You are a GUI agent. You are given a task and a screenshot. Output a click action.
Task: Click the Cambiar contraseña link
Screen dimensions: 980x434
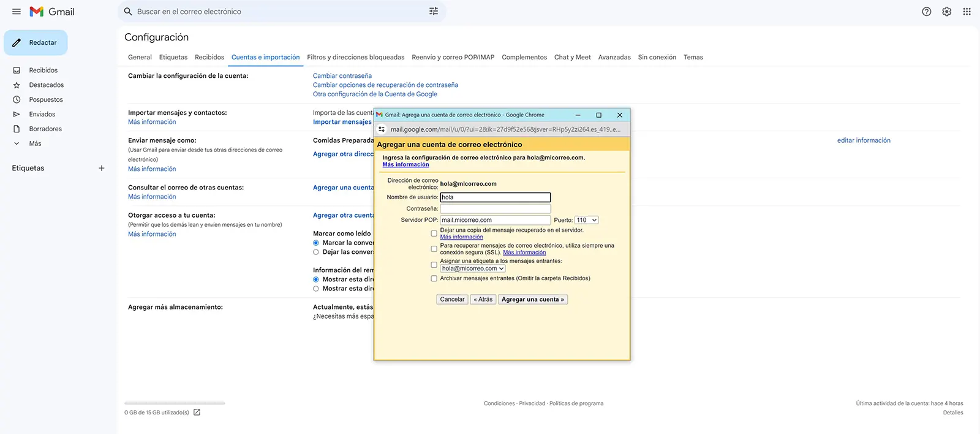[342, 76]
